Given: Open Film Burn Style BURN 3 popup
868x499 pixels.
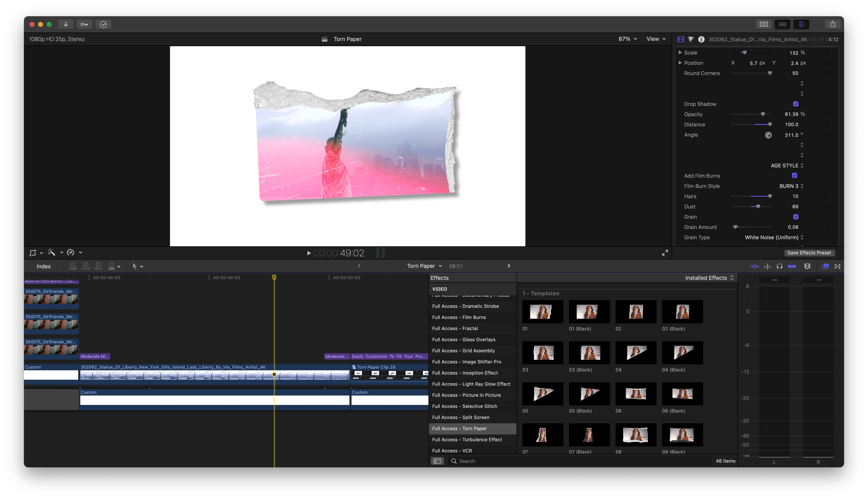Looking at the screenshot, I should [x=791, y=186].
